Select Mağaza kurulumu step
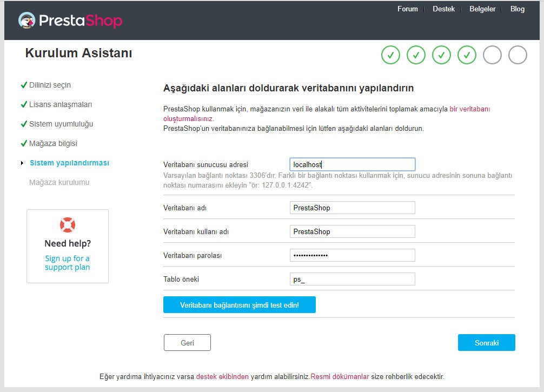Screen dimensions: 544x392 tap(59, 182)
